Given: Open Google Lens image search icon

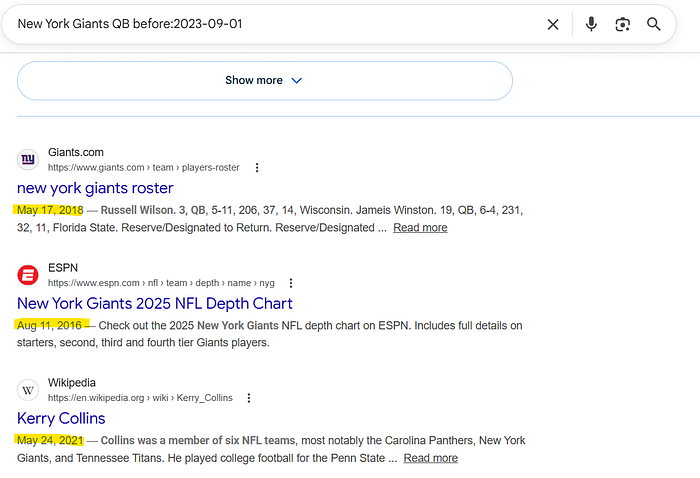Looking at the screenshot, I should coord(622,24).
